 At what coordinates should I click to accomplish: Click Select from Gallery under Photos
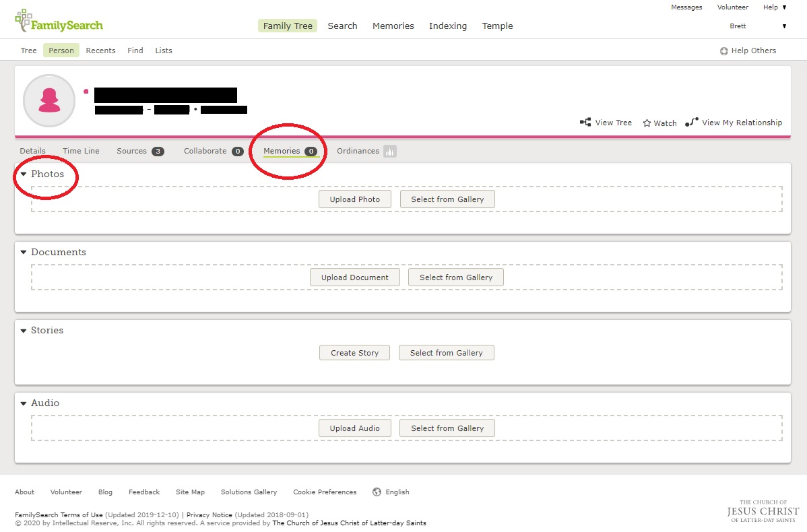pos(447,199)
